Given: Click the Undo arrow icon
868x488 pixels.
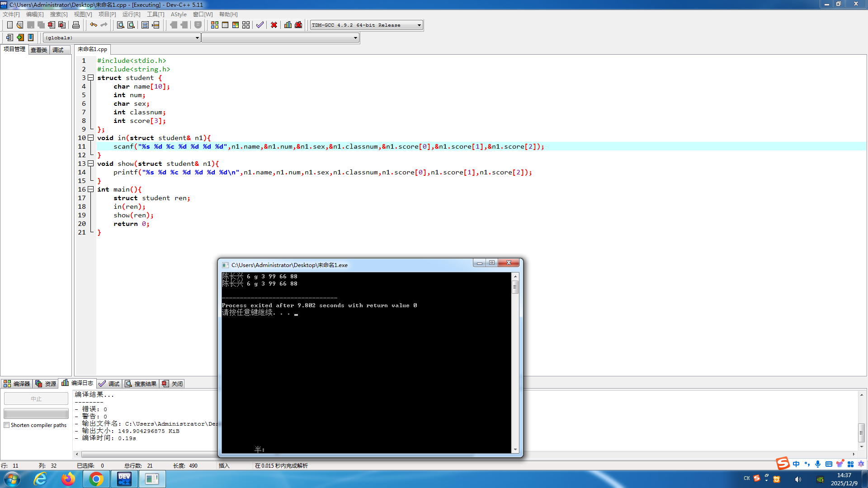Looking at the screenshot, I should (x=94, y=25).
